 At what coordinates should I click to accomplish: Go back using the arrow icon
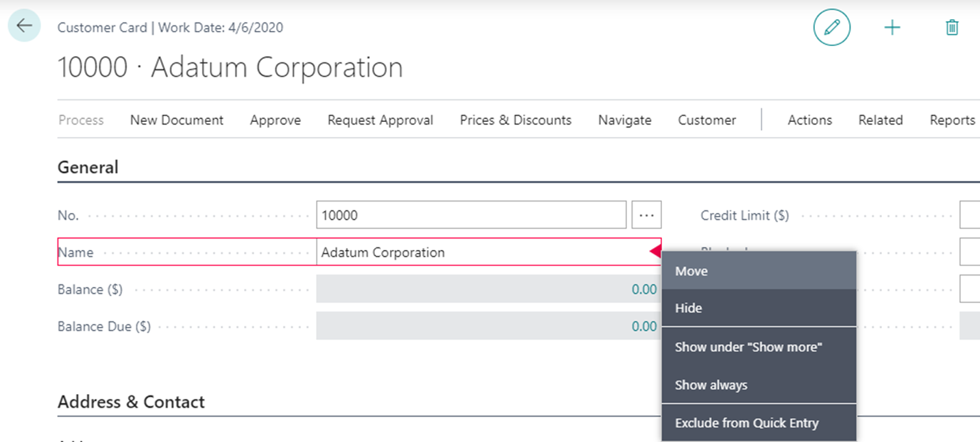click(x=24, y=26)
